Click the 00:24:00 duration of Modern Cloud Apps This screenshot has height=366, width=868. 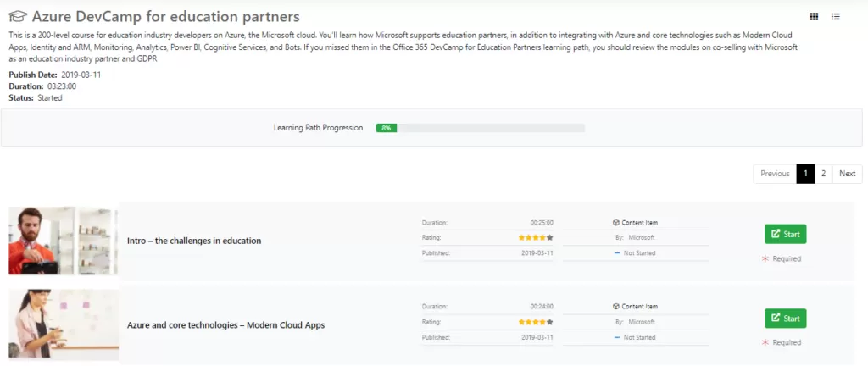click(x=542, y=307)
